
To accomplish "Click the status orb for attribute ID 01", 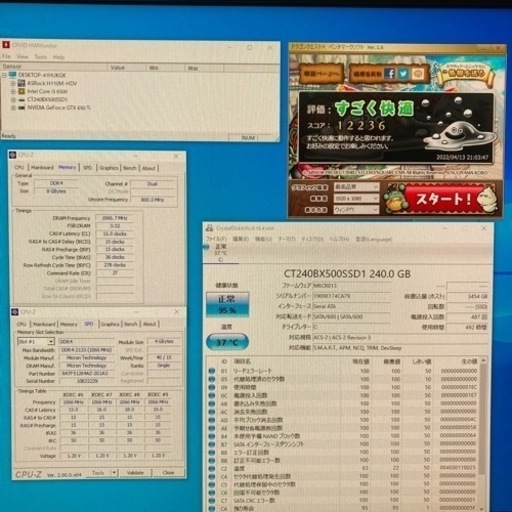I will 212,371.
